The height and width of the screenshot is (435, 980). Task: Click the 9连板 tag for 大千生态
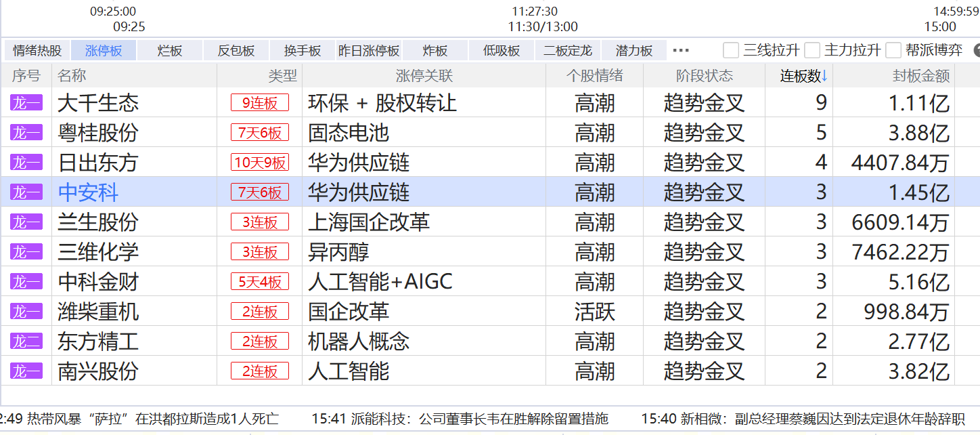pos(260,103)
